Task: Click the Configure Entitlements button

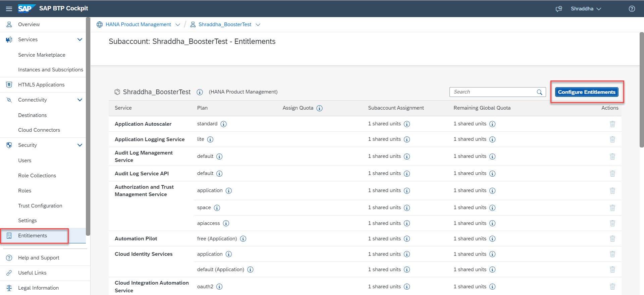Action: pyautogui.click(x=586, y=92)
